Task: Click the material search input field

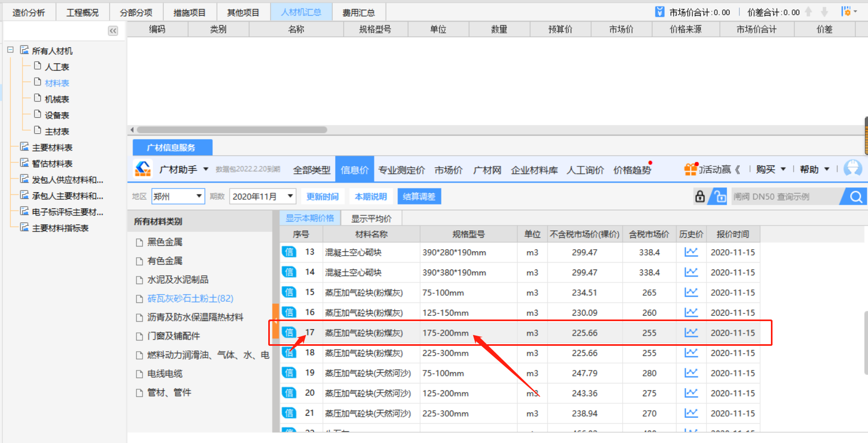Action: 786,197
